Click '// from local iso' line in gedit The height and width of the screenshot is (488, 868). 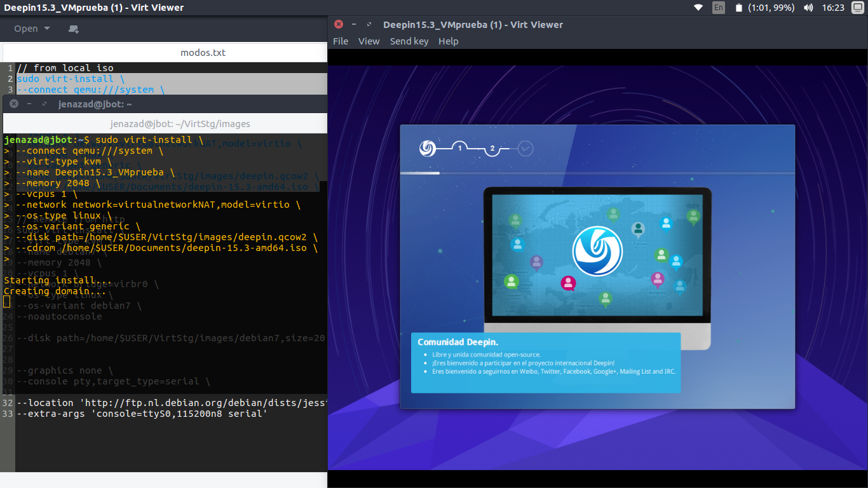(65, 68)
